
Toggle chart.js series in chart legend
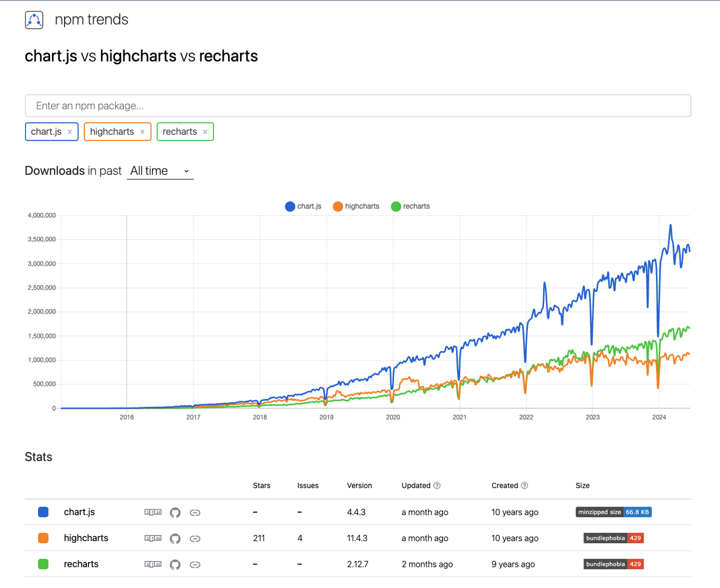(303, 206)
